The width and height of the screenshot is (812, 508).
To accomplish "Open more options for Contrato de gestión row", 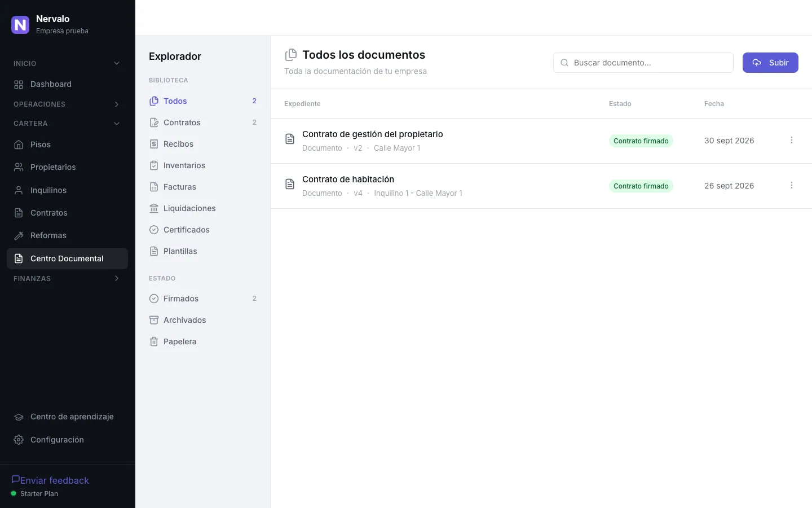I will click(792, 140).
